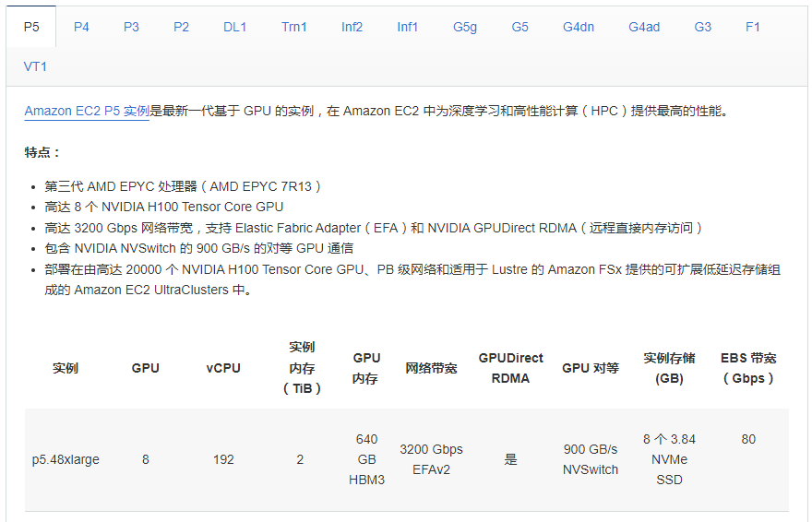Click the EBS 带宽 (Gbps) header
This screenshot has height=522, width=812.
[748, 368]
